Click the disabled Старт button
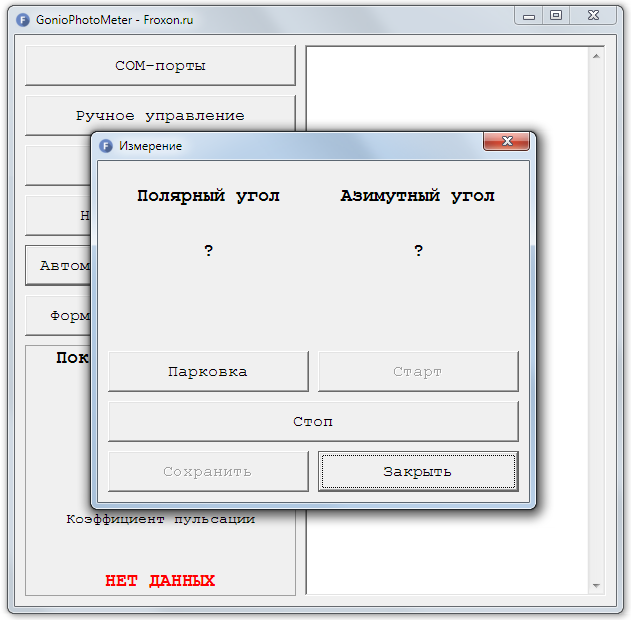The width and height of the screenshot is (631, 620). pyautogui.click(x=418, y=371)
